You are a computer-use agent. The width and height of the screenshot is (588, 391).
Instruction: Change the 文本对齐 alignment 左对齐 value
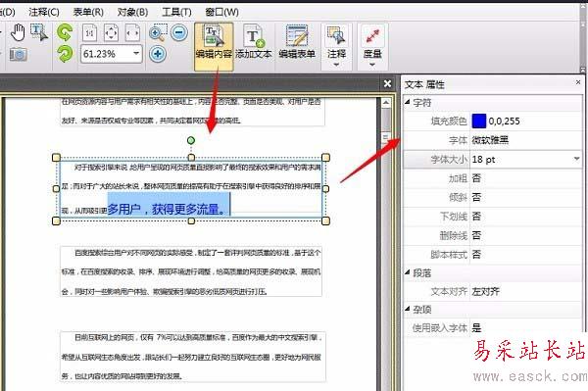[x=525, y=291]
